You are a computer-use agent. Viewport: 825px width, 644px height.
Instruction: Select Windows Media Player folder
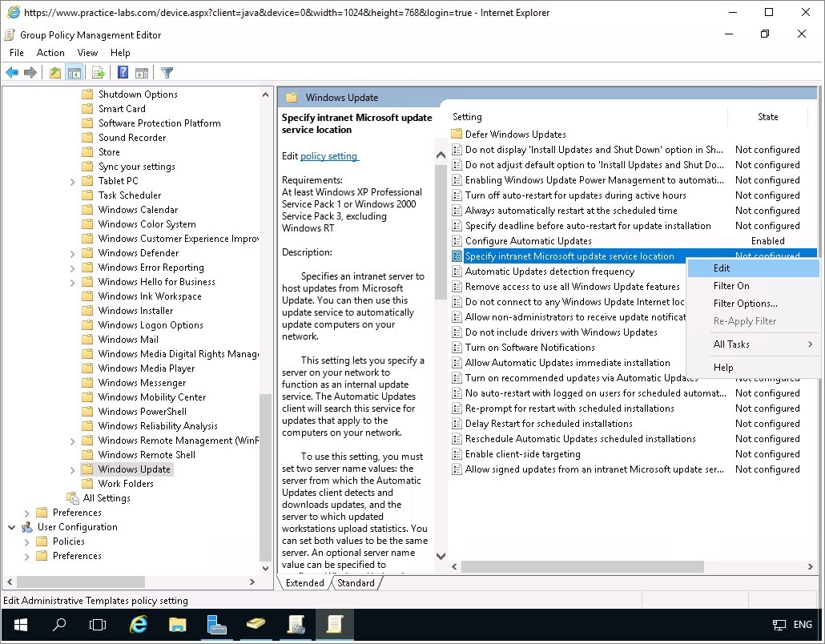(x=147, y=368)
